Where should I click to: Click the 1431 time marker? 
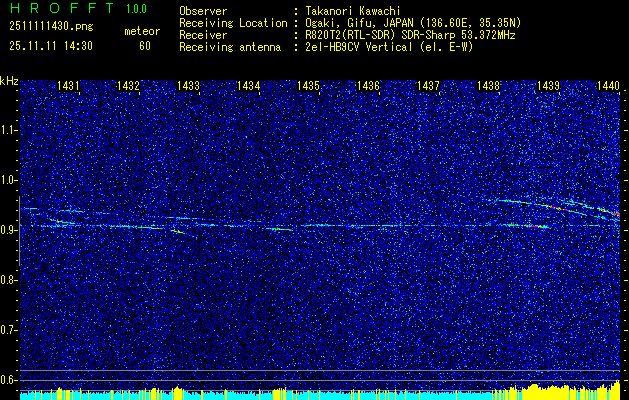[68, 85]
